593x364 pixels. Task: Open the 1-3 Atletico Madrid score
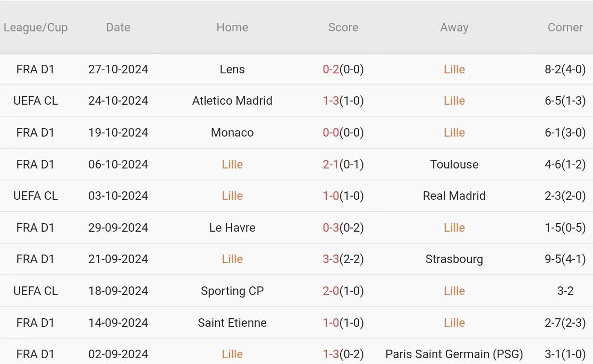[331, 100]
